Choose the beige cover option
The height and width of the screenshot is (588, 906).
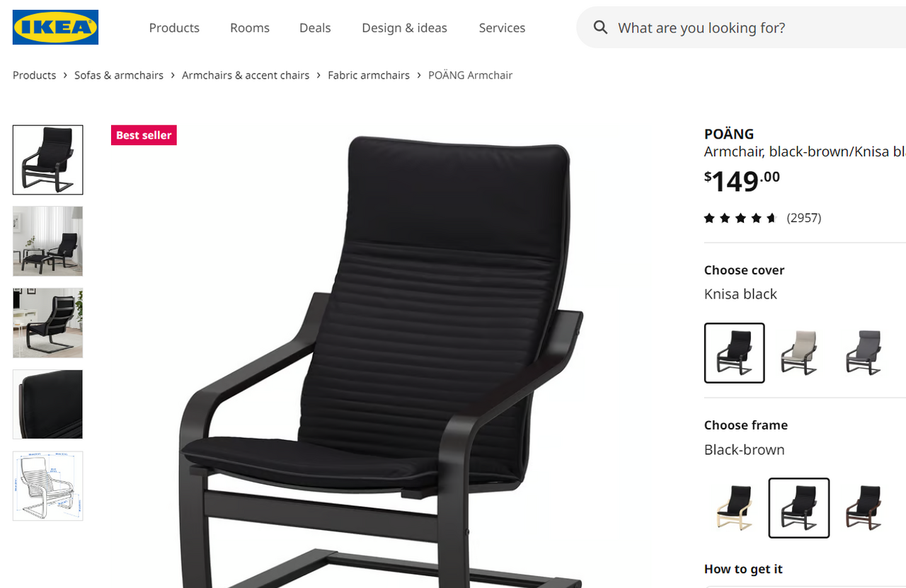click(799, 352)
